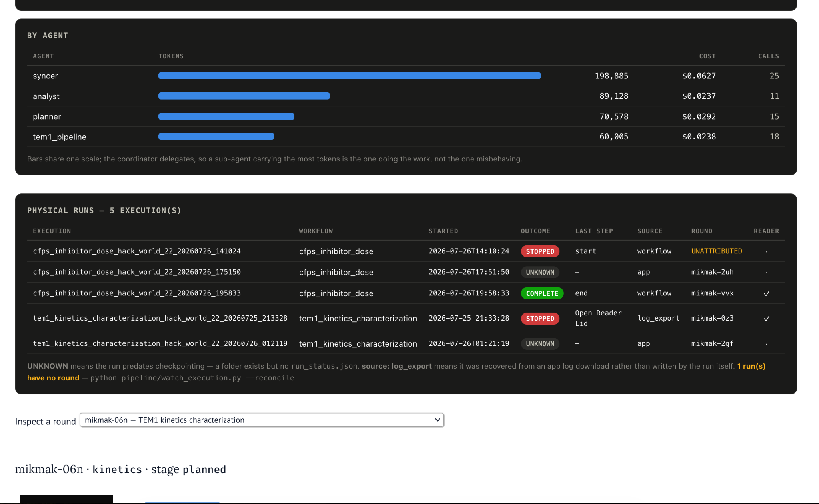Select execution tem1_kinetics_characterization_hack_world_22_20260726_012119
Screen dimensions: 819x504
pos(160,343)
